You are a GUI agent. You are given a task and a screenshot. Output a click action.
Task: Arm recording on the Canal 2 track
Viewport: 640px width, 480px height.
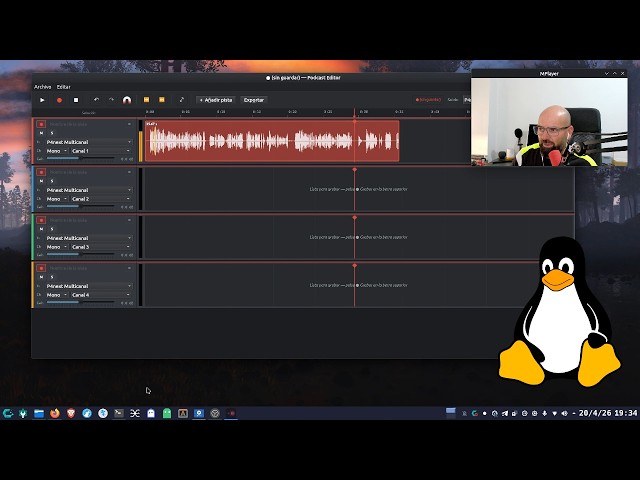41,172
